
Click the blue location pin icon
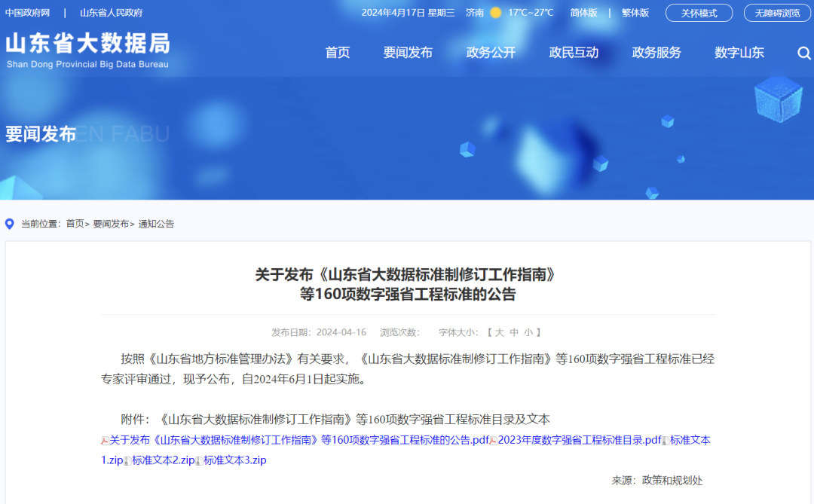(10, 224)
